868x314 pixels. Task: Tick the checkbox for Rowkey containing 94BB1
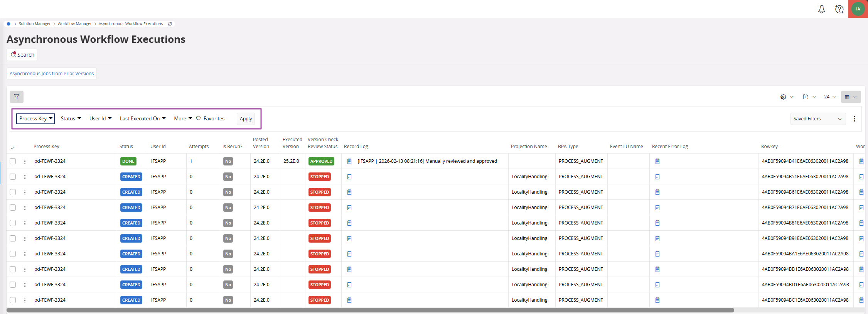pyautogui.click(x=13, y=269)
